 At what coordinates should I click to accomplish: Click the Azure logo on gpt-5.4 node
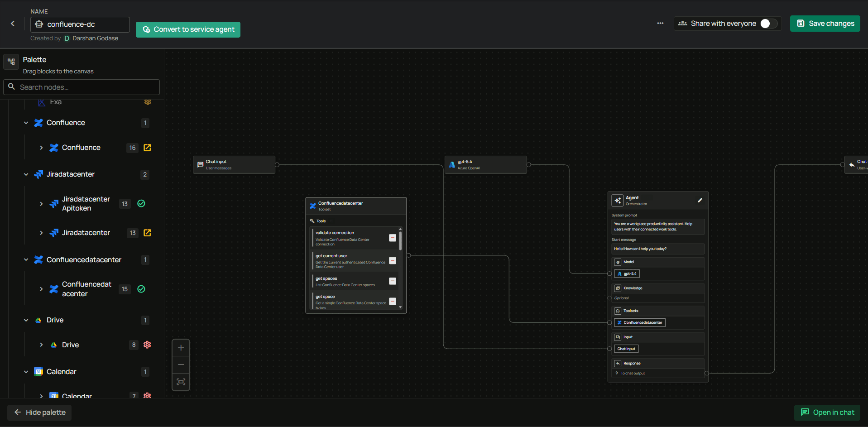(452, 165)
